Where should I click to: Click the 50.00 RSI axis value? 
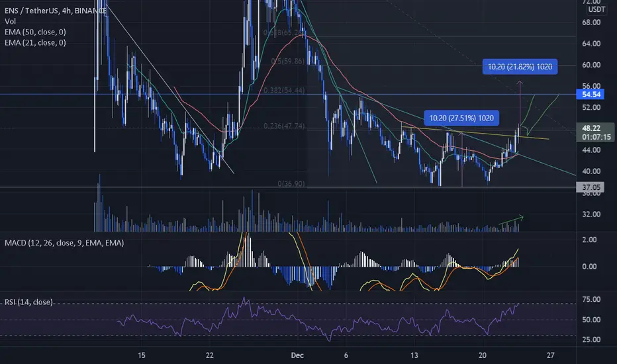click(x=591, y=320)
